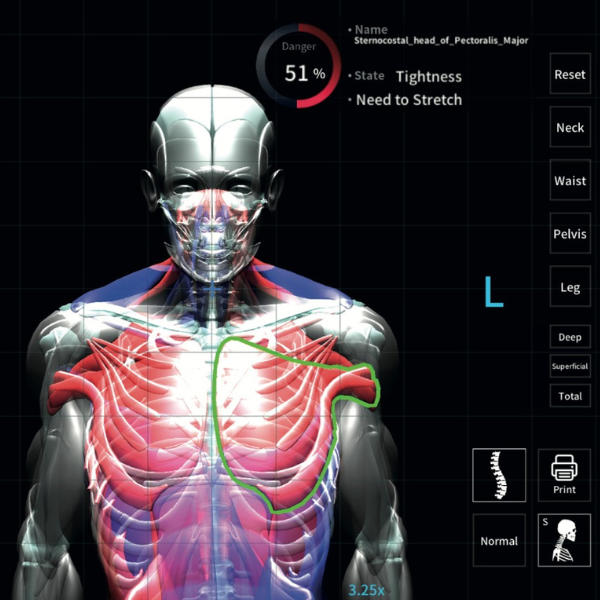Click the Tightness state label
The height and width of the screenshot is (600, 600).
click(x=428, y=76)
